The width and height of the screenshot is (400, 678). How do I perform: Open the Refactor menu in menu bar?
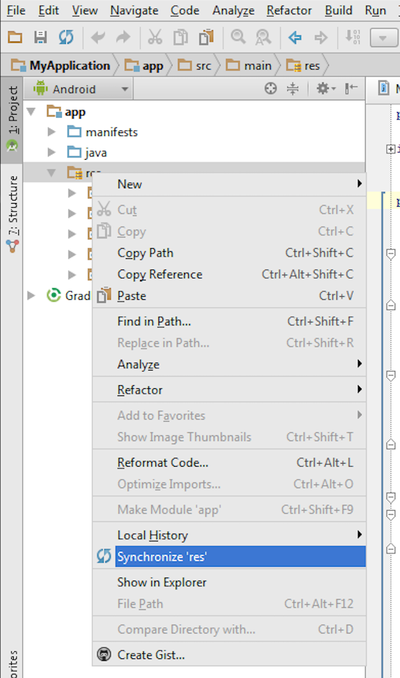tap(289, 10)
